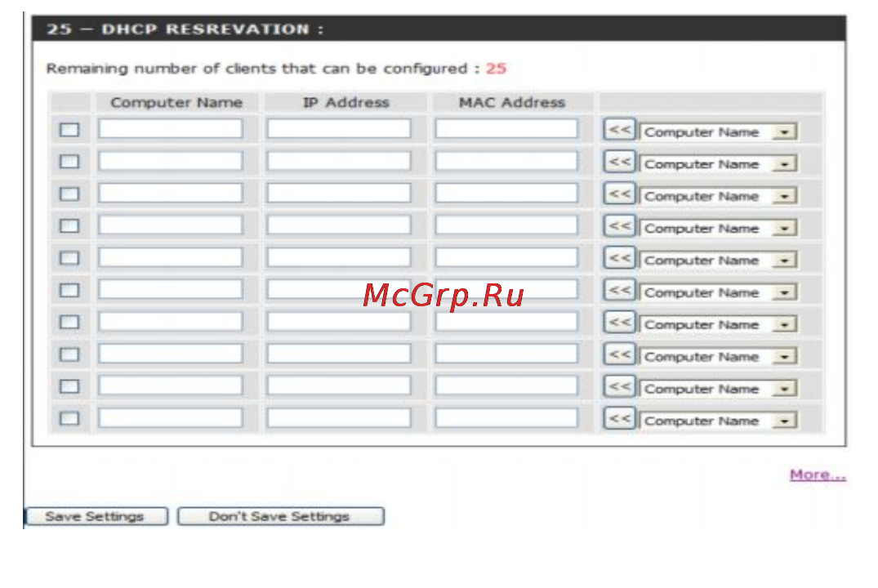Screen dimensions: 878x588
Task: Click the << copy button in row four
Action: point(620,225)
